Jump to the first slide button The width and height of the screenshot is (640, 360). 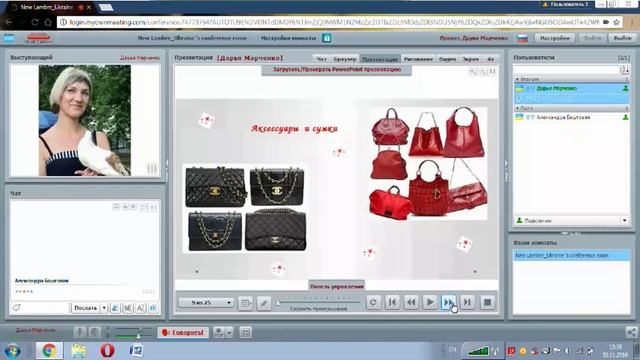pyautogui.click(x=392, y=302)
